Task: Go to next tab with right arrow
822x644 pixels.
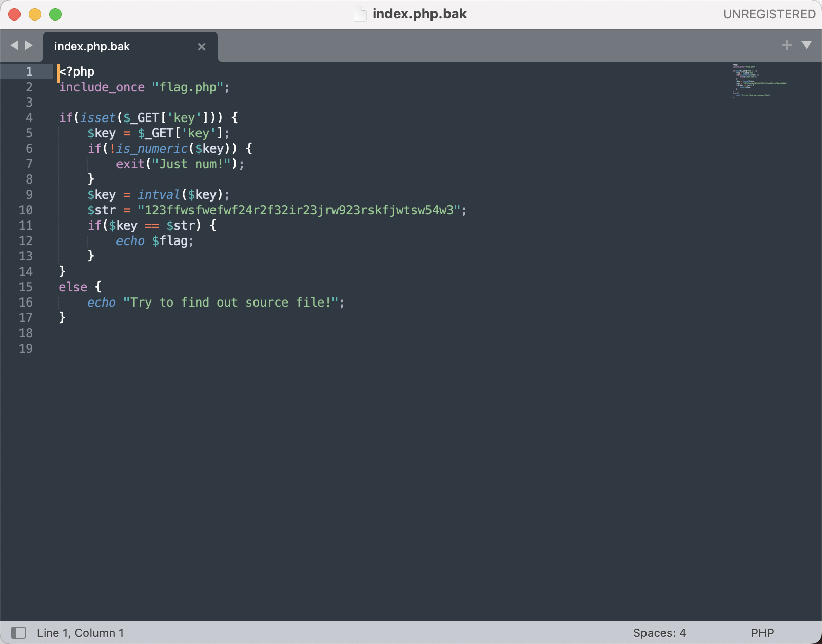Action: [29, 45]
